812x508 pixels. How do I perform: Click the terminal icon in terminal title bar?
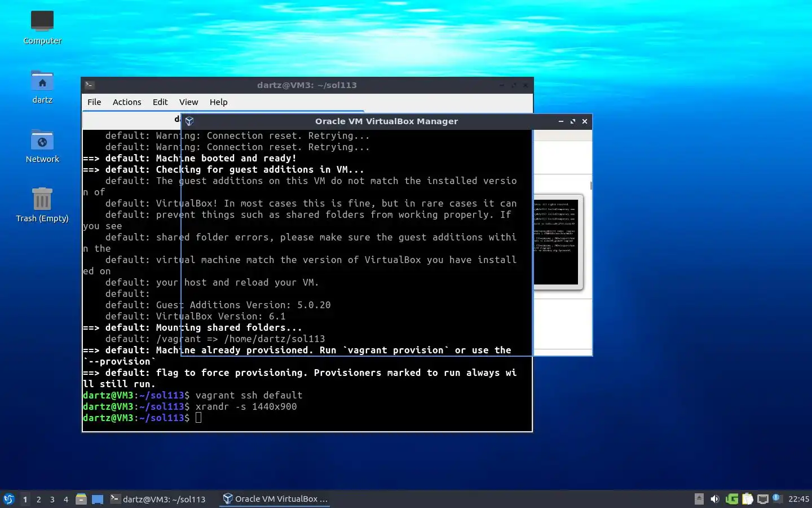(x=90, y=85)
